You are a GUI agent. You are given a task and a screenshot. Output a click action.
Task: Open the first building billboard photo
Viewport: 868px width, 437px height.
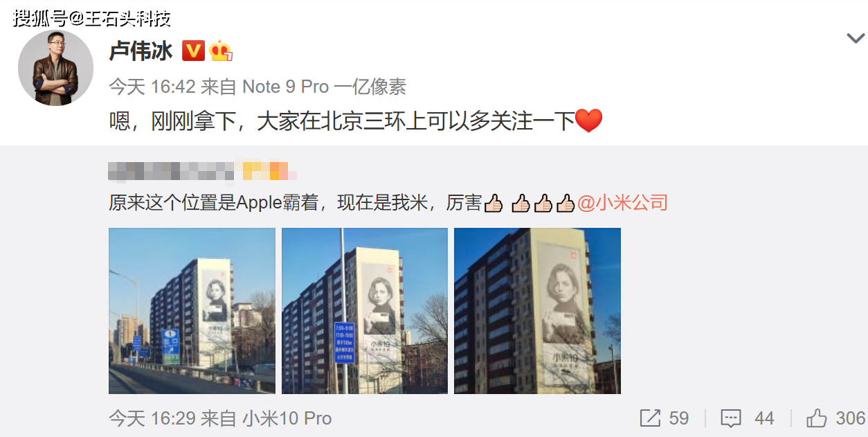(x=192, y=311)
